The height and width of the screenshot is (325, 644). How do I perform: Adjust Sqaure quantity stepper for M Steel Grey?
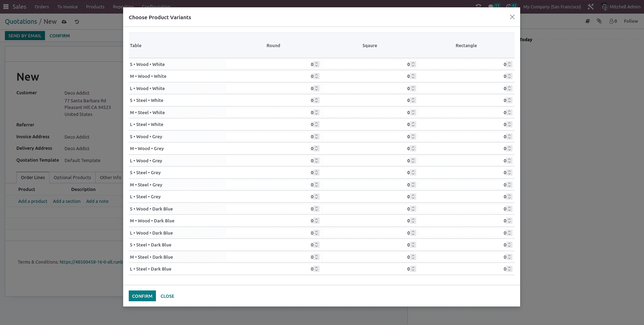[x=413, y=185]
